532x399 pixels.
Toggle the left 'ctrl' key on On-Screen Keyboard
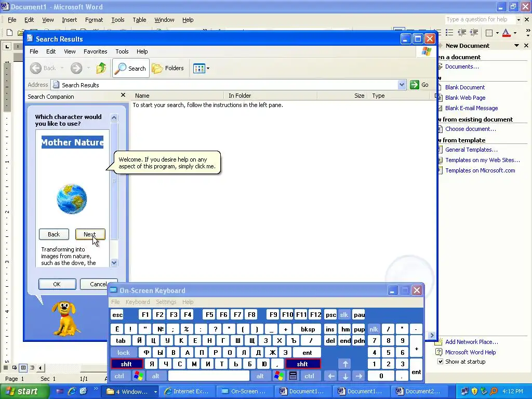click(x=119, y=376)
